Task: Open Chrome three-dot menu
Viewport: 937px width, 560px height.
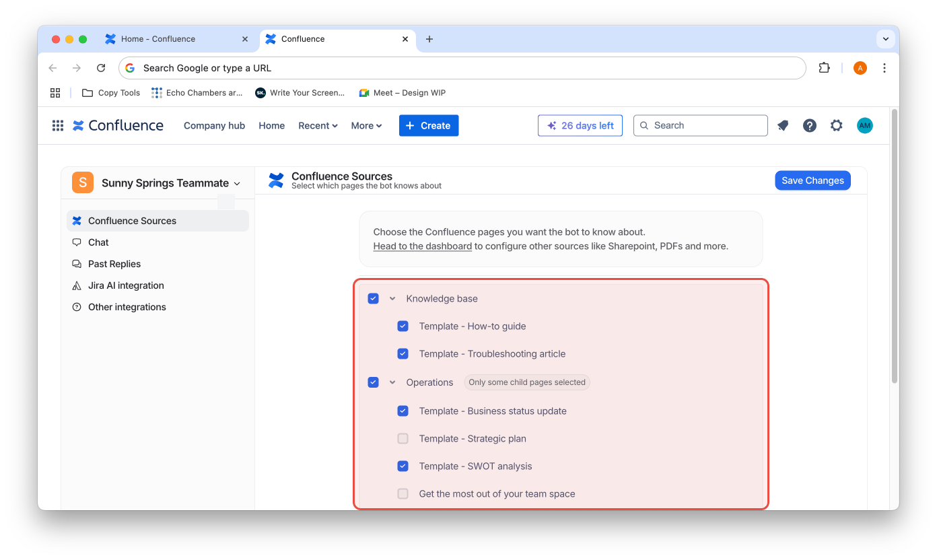Action: click(884, 68)
